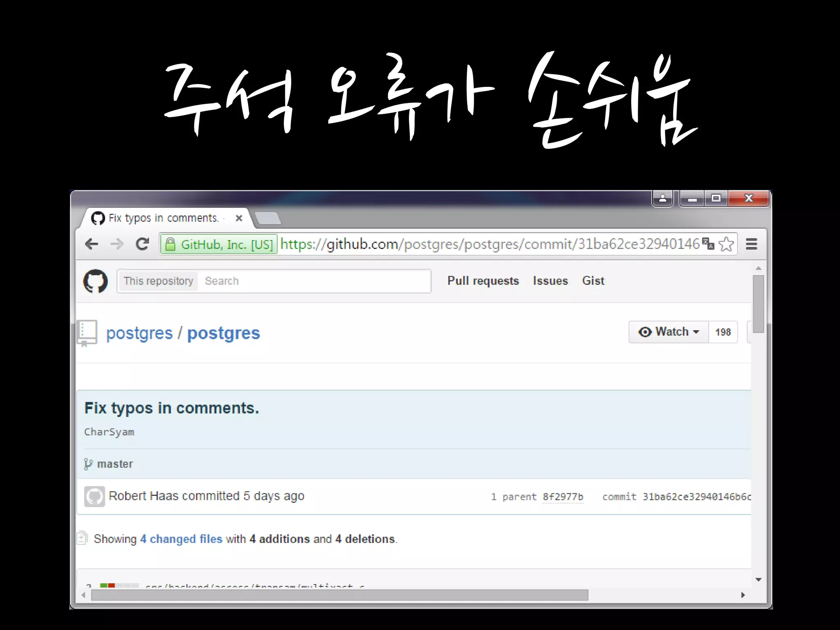Image resolution: width=840 pixels, height=630 pixels.
Task: Click the horizontal scrollbar left arrow
Action: tap(84, 595)
